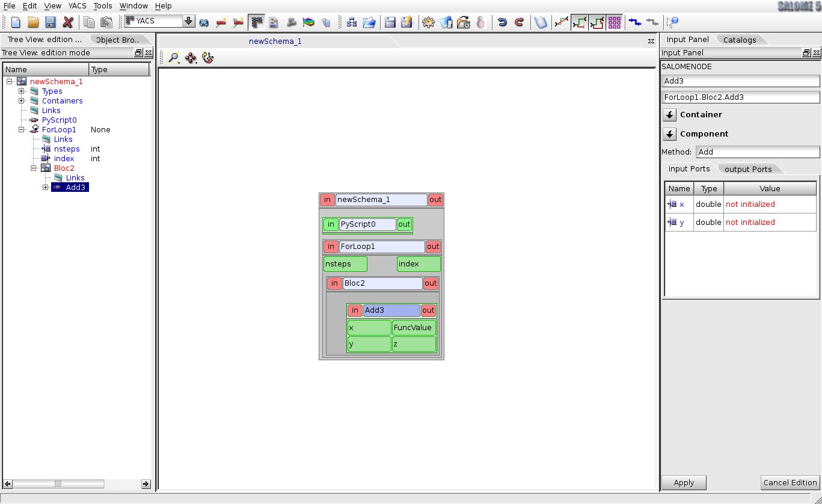Click the red X Close icon

click(68, 22)
